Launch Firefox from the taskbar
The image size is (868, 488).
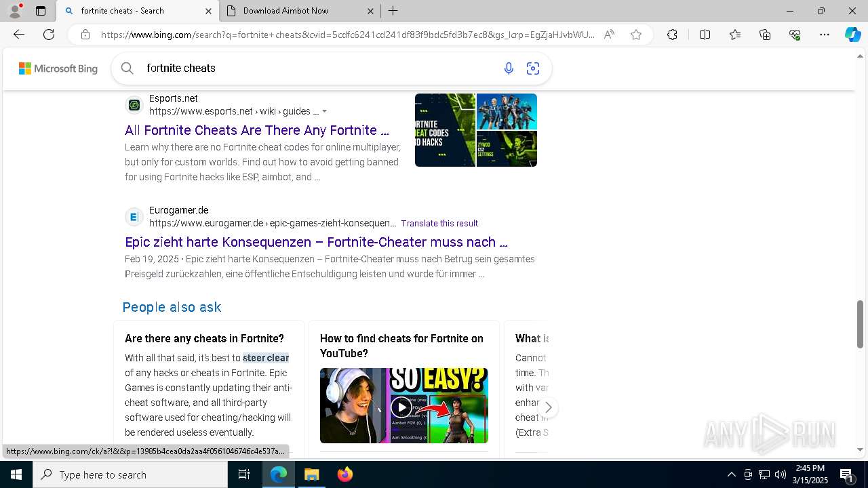[x=344, y=474]
